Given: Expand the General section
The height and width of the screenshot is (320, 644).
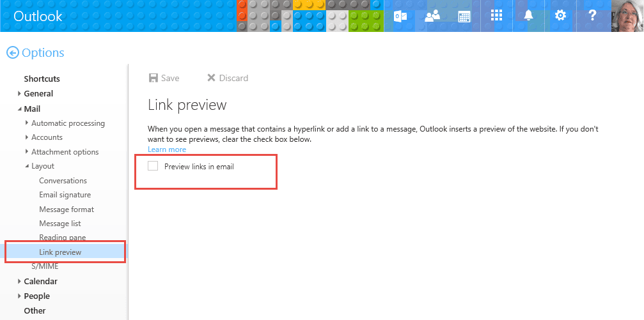Looking at the screenshot, I should pos(19,93).
